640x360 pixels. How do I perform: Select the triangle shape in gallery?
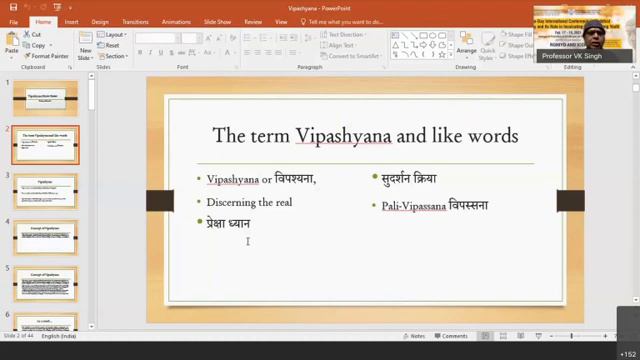click(x=395, y=45)
